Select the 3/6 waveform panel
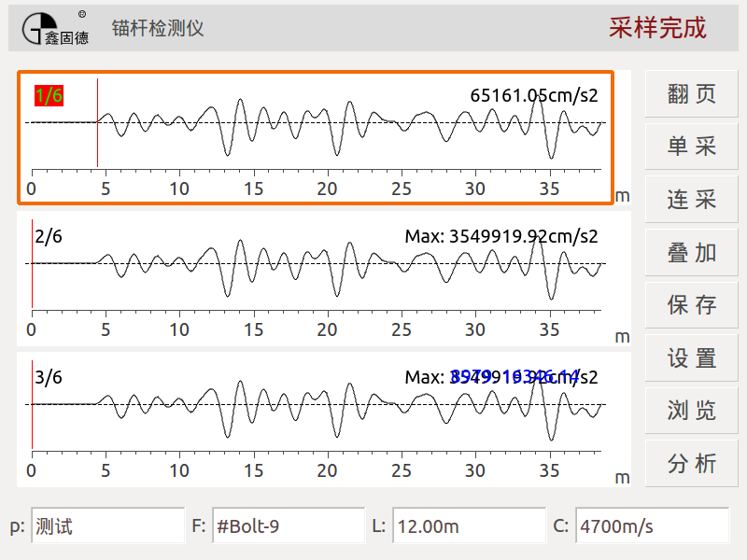The image size is (747, 560). click(x=324, y=419)
